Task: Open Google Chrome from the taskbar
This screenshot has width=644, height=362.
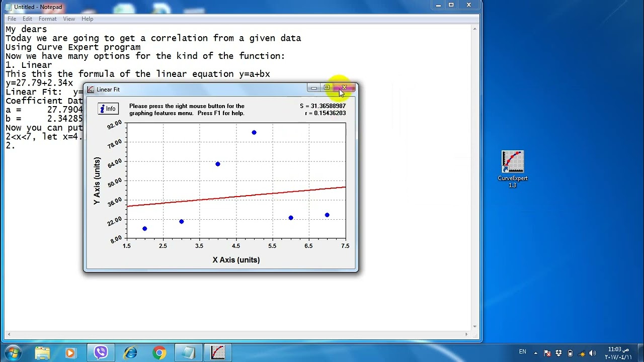Action: click(x=159, y=352)
